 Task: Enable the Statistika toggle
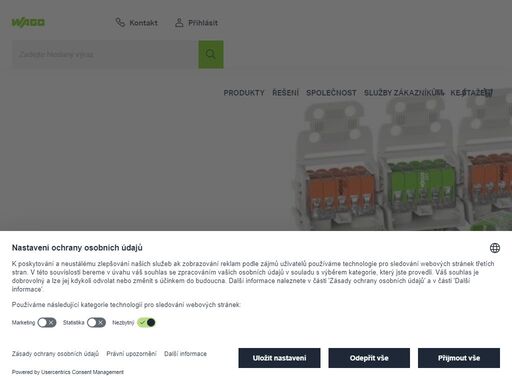[x=96, y=323]
